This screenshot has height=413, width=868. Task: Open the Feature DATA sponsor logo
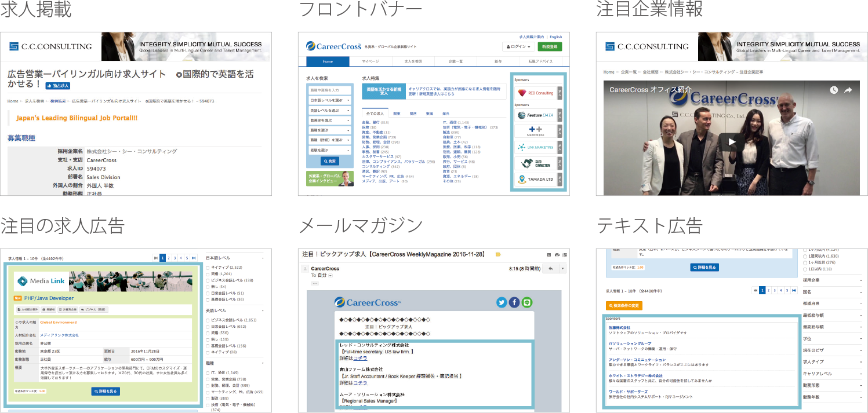(535, 115)
